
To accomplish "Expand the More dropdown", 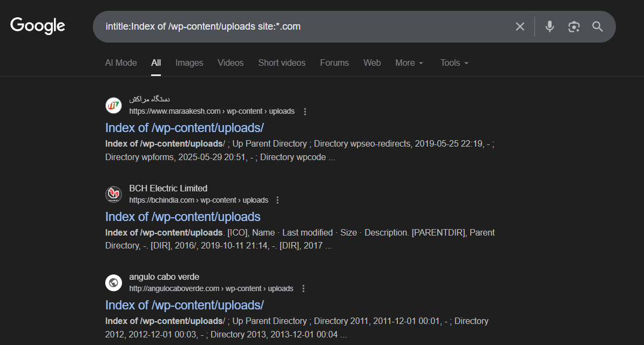I will point(409,63).
